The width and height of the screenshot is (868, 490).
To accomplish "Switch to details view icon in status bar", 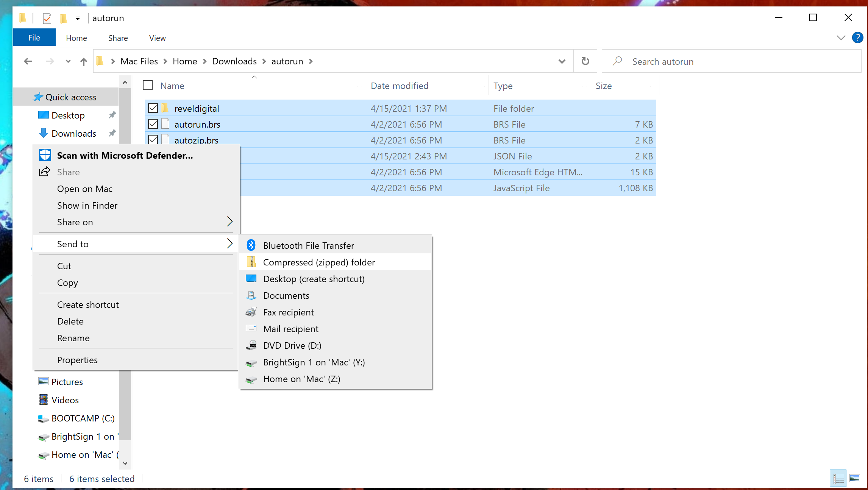I will point(838,478).
